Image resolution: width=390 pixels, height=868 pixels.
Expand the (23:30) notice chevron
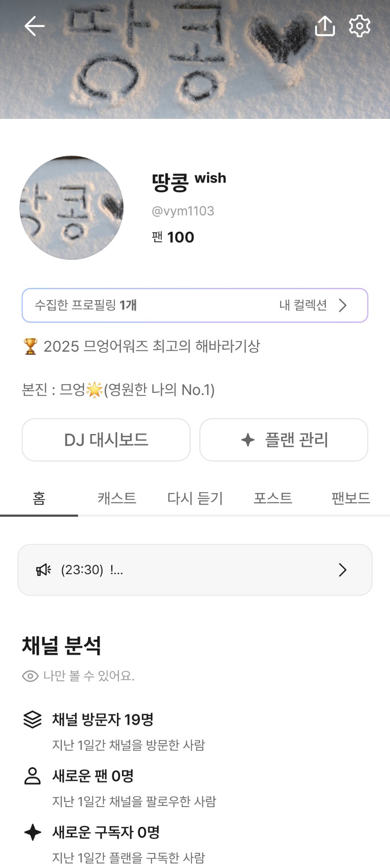[x=343, y=570]
